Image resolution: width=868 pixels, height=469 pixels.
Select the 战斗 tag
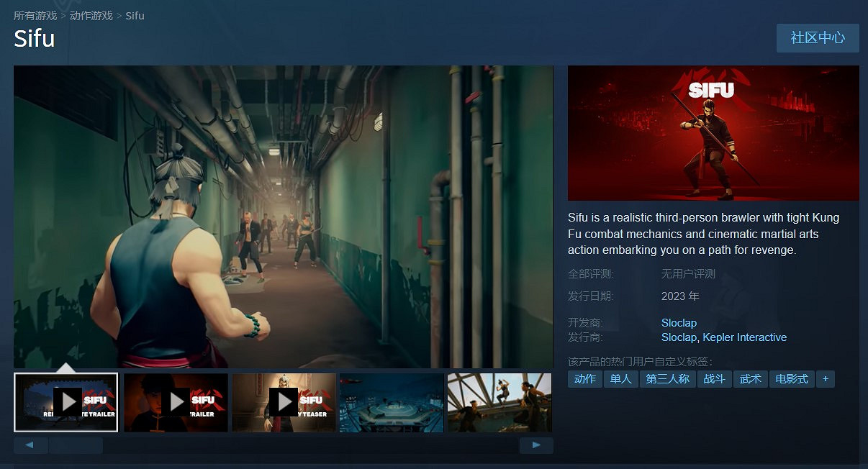click(x=714, y=379)
